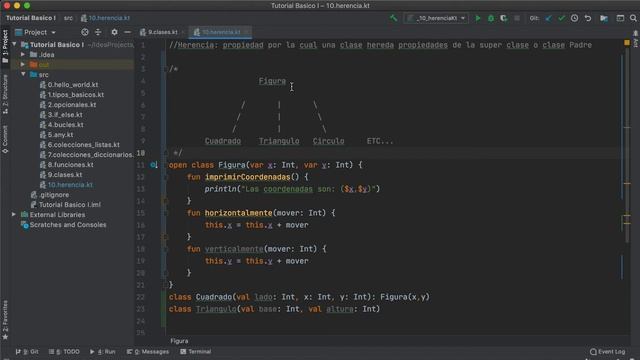Open the _10_herenciaKt run configuration dropdown
The width and height of the screenshot is (640, 360).
pyautogui.click(x=436, y=18)
